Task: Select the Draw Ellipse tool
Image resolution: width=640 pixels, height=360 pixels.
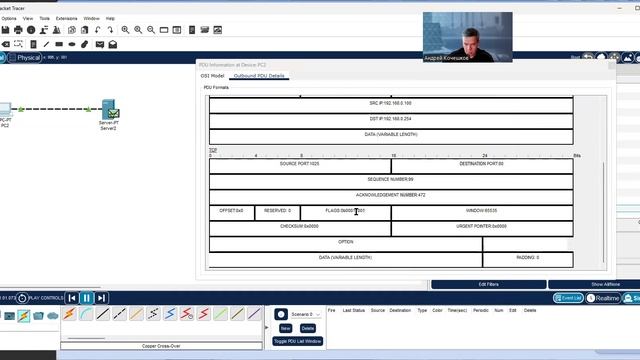Action: 72,44
